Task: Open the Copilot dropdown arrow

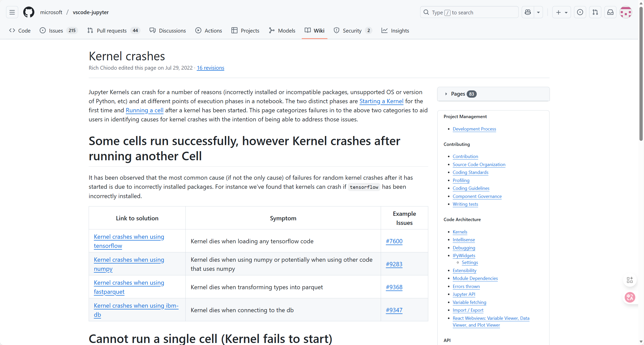Action: coord(538,12)
